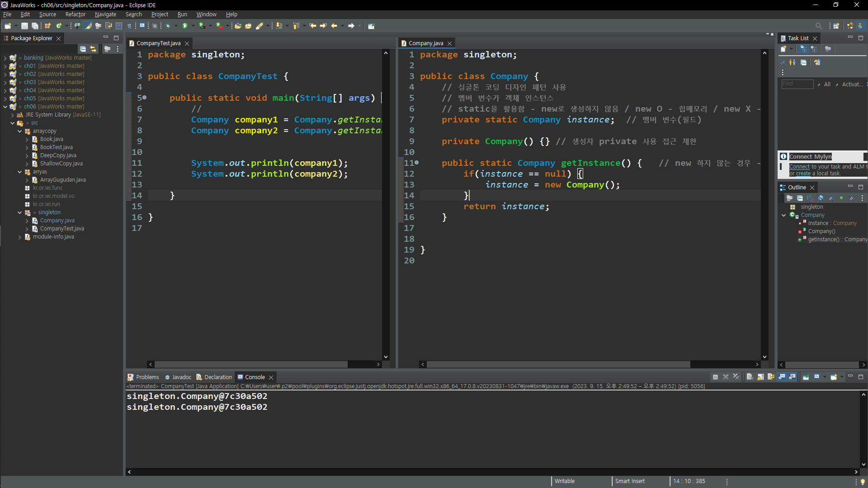Open the Run button dropdown arrow
868x488 pixels.
[193, 26]
